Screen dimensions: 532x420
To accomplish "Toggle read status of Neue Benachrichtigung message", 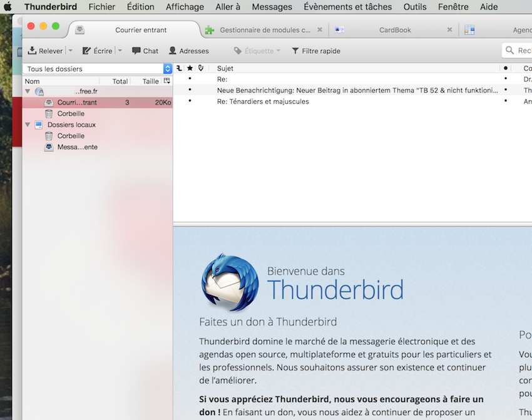I will tap(506, 90).
